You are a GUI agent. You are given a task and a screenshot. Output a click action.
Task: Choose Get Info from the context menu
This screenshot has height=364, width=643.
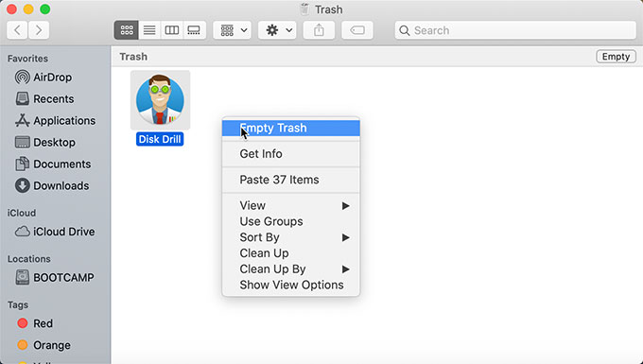pos(290,154)
